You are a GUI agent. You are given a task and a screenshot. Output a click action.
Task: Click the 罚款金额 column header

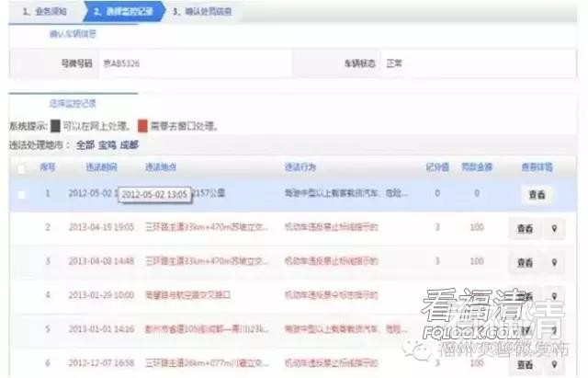(x=477, y=167)
